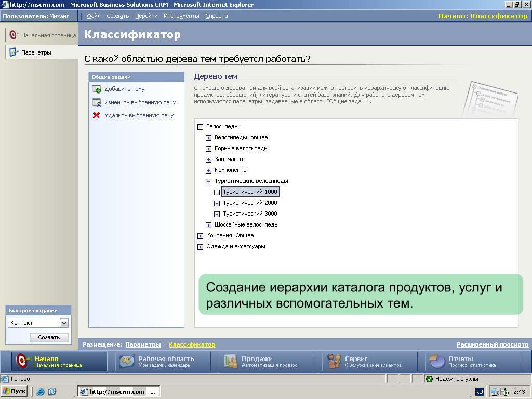Expand the Компоненты node
532x399 pixels.
click(x=209, y=170)
